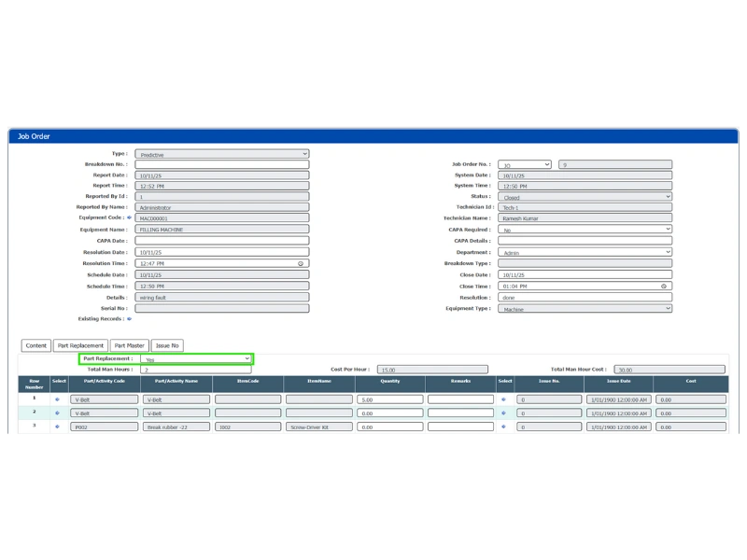The width and height of the screenshot is (747, 560).
Task: Open the Equipment Code lookup icon
Action: point(130,217)
